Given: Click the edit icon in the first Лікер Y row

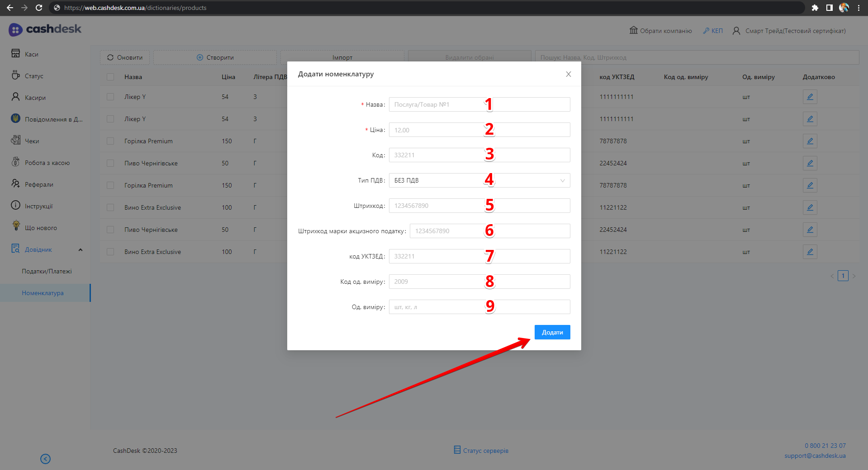Looking at the screenshot, I should (810, 97).
